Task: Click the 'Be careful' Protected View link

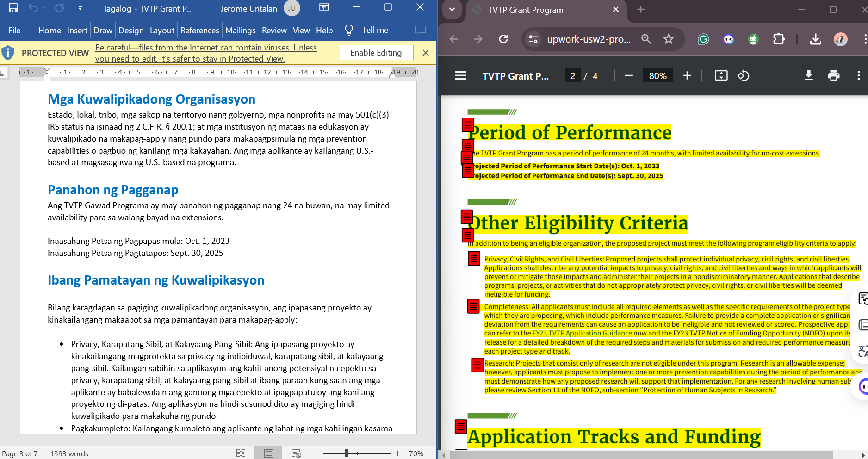Action: pyautogui.click(x=206, y=53)
